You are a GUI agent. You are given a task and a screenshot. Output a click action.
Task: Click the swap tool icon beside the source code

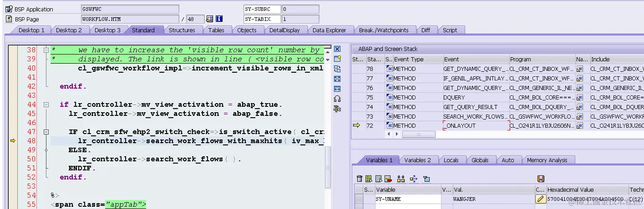point(337,99)
